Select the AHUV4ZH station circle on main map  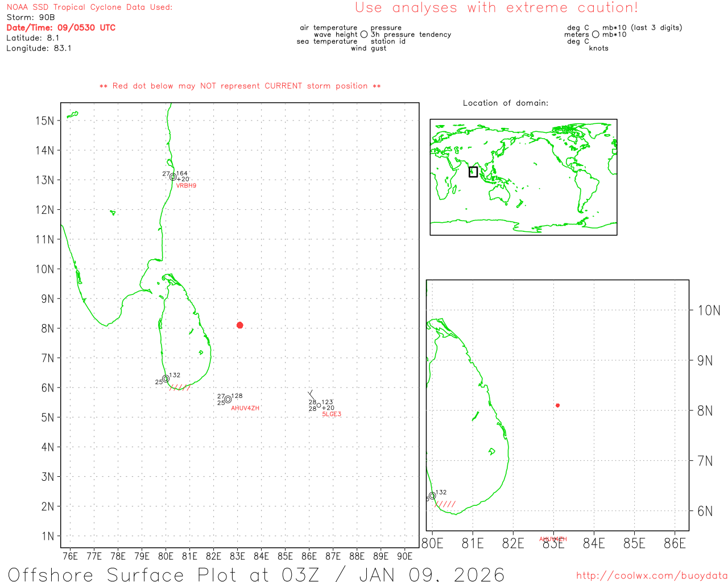pyautogui.click(x=228, y=400)
